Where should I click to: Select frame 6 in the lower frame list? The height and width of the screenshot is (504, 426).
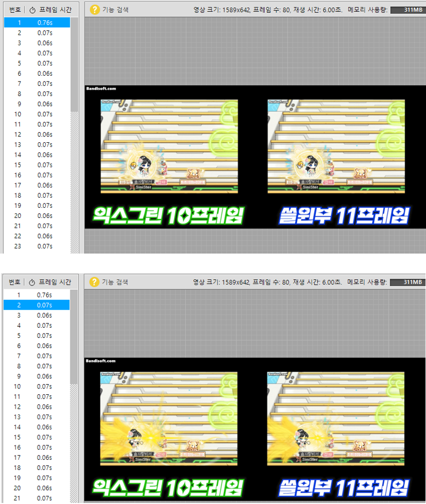(37, 346)
